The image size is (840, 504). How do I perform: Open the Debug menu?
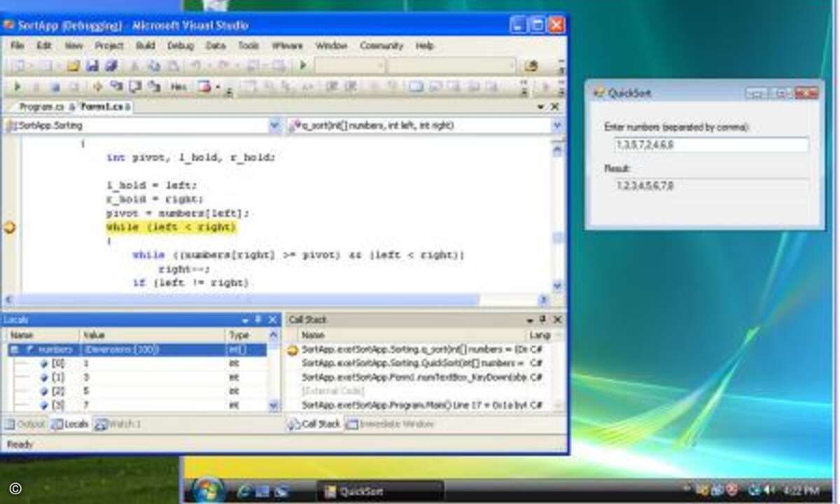[180, 45]
